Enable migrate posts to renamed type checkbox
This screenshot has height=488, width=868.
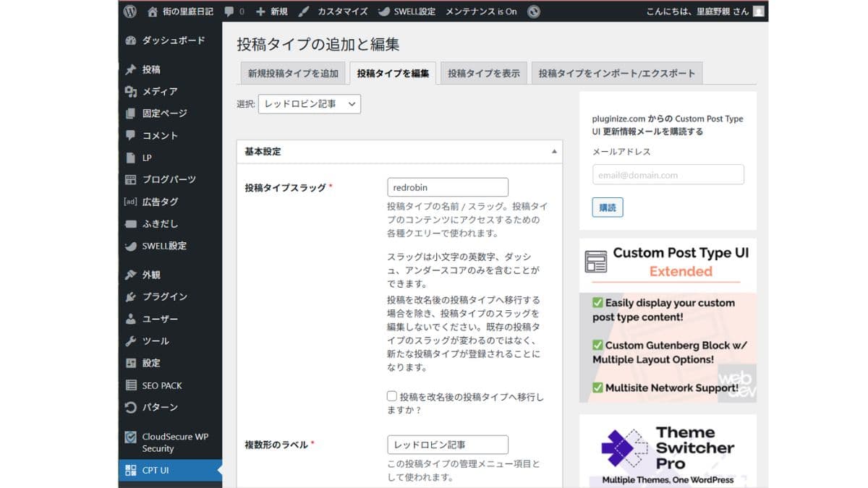click(392, 396)
